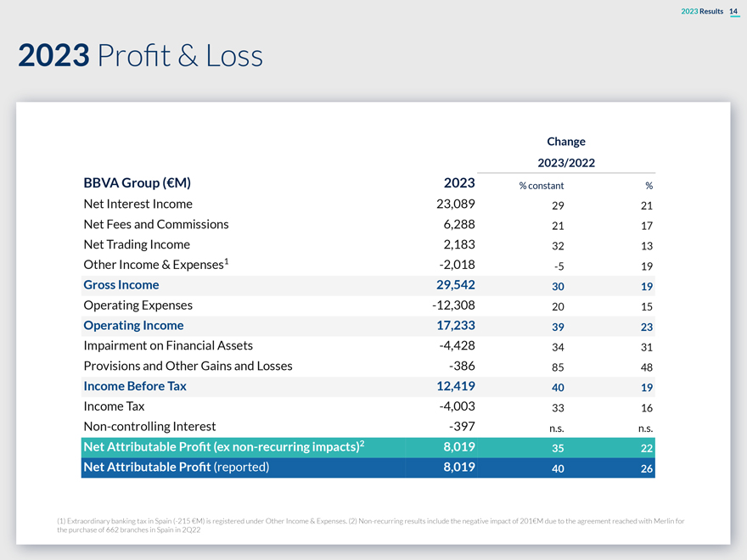Click the "Net Interest Income" row label
This screenshot has height=560, width=747.
(x=138, y=204)
